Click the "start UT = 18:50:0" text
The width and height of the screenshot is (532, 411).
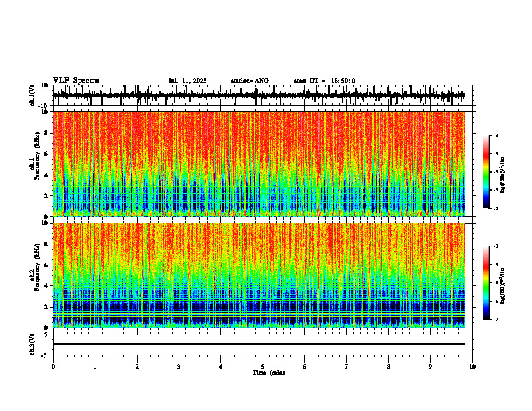[324, 81]
